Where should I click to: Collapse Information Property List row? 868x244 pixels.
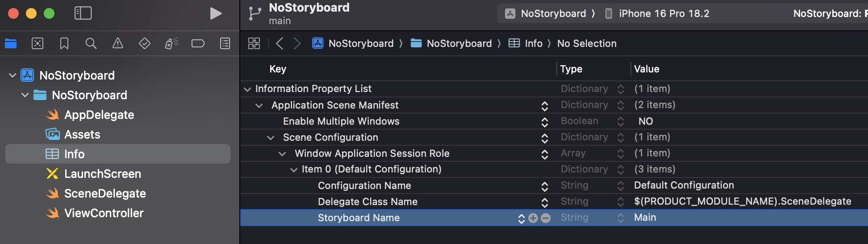[247, 89]
